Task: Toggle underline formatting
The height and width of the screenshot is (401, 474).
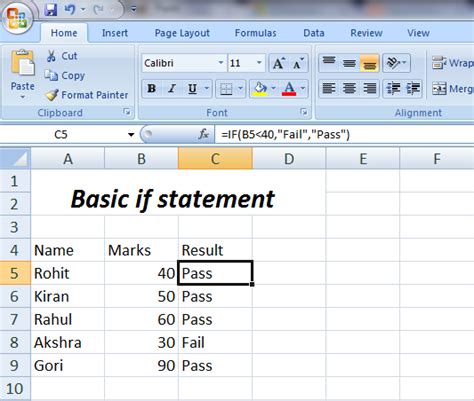Action: (x=192, y=88)
